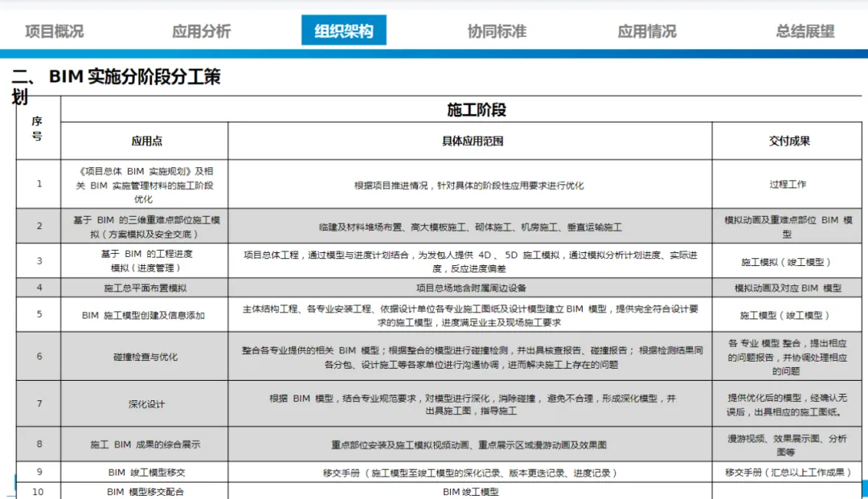The height and width of the screenshot is (499, 868).
Task: Click 施工模拟（竣工模型）cell in row 3
Action: [x=787, y=261]
